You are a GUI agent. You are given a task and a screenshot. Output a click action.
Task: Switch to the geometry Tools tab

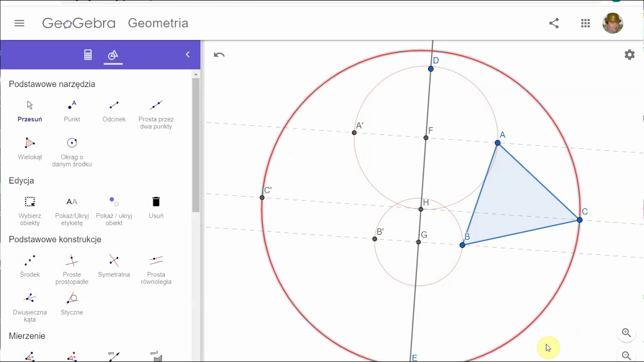[113, 55]
